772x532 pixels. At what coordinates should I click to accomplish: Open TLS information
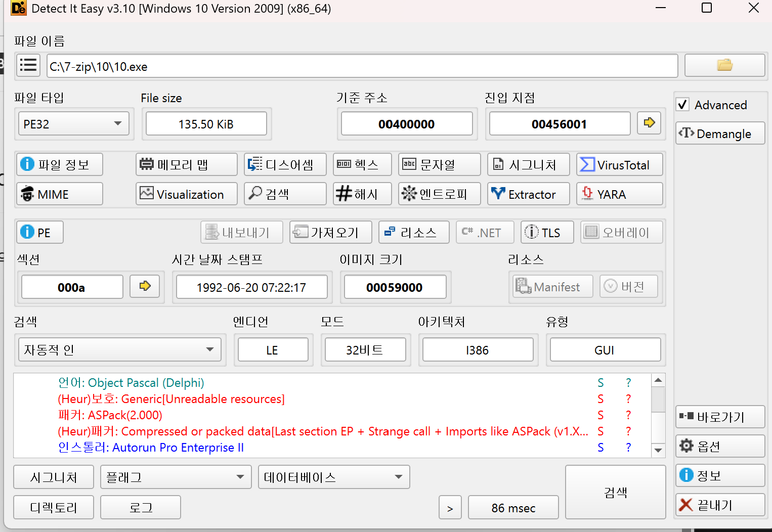pos(547,232)
